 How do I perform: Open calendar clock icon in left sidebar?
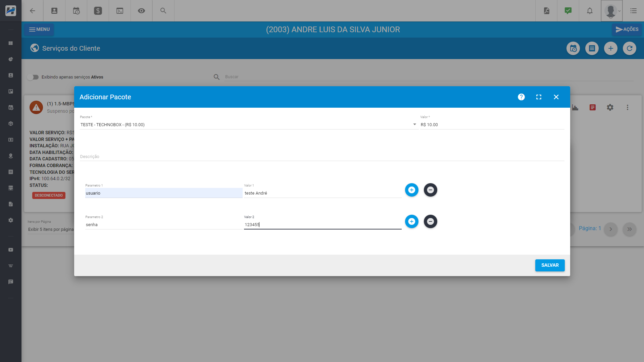pyautogui.click(x=11, y=108)
